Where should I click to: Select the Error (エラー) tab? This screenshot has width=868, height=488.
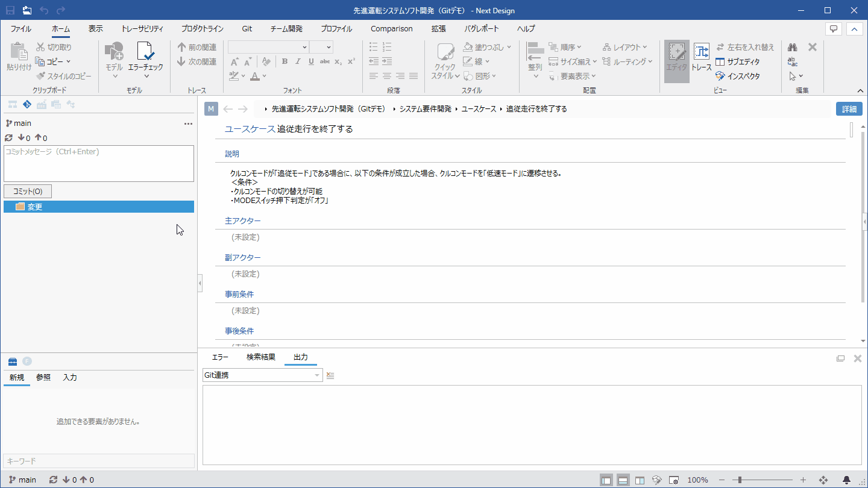[220, 357]
